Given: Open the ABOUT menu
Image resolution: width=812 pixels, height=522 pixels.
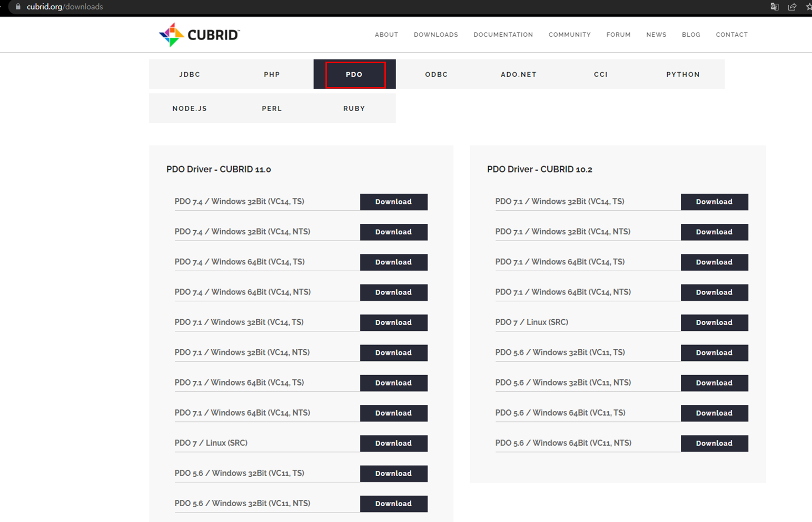Looking at the screenshot, I should [387, 35].
